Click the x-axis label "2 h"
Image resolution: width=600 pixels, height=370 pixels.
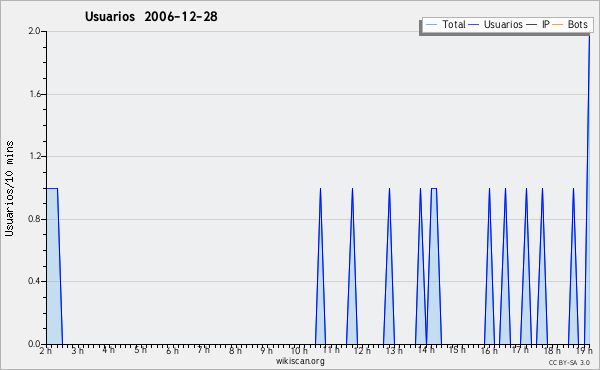[46, 350]
